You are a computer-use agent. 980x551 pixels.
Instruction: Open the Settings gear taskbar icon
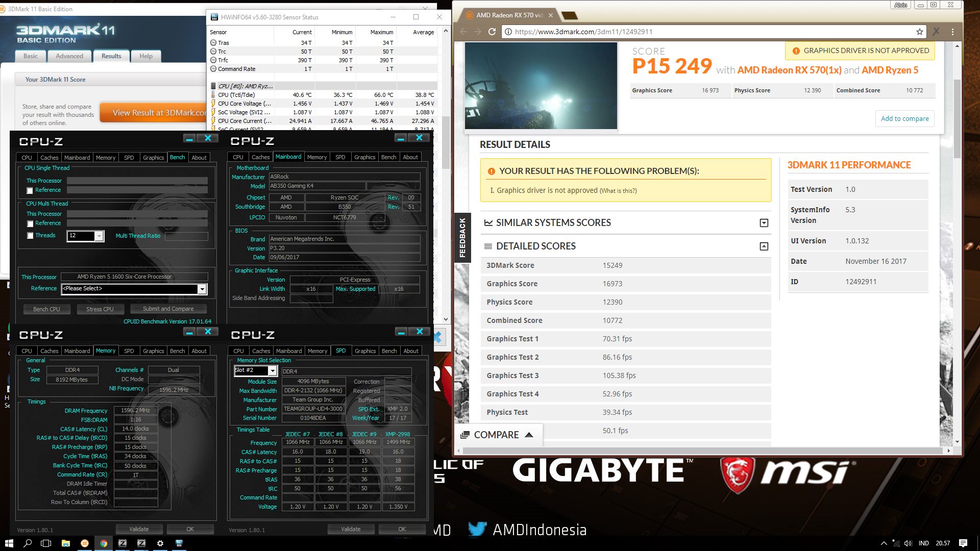[x=160, y=543]
